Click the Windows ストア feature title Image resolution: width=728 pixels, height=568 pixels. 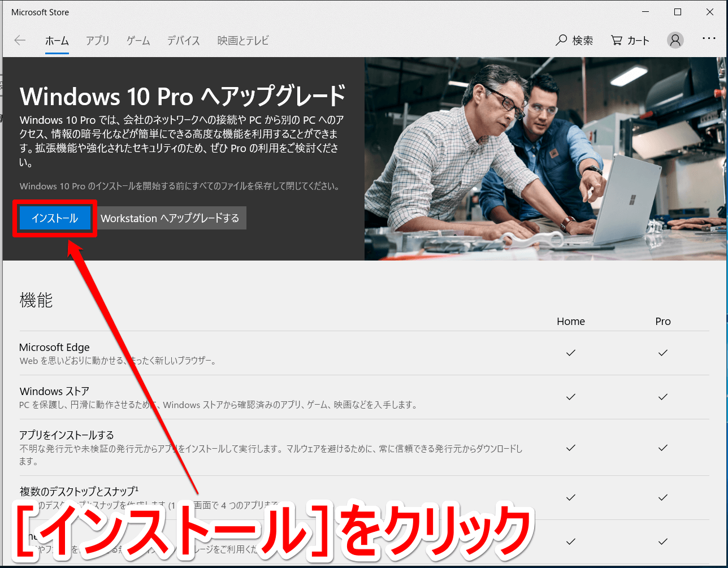(x=55, y=391)
